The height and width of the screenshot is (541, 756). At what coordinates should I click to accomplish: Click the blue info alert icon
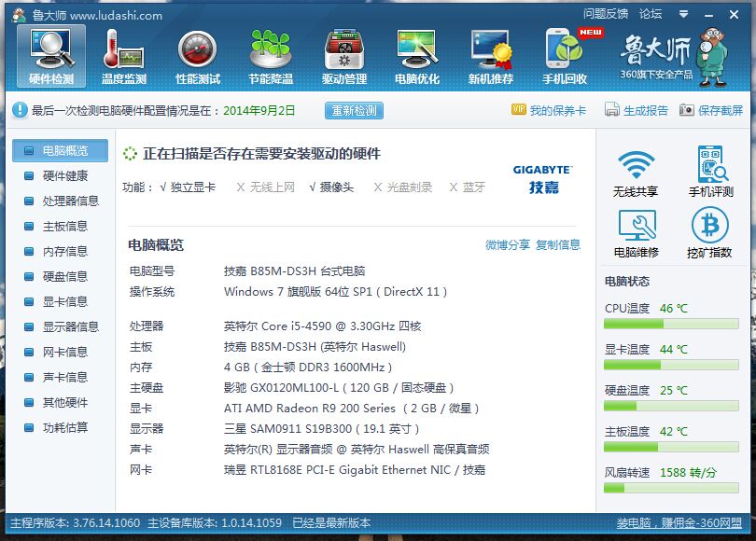[x=20, y=110]
